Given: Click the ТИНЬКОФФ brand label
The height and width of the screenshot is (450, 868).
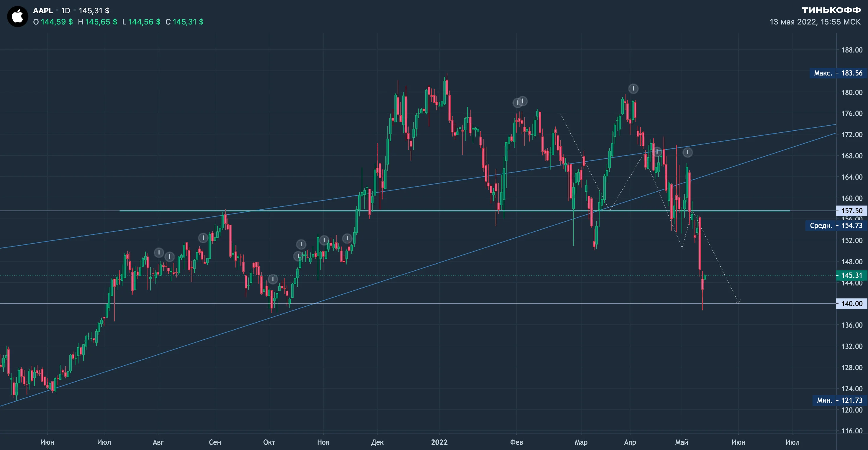Looking at the screenshot, I should (x=831, y=10).
